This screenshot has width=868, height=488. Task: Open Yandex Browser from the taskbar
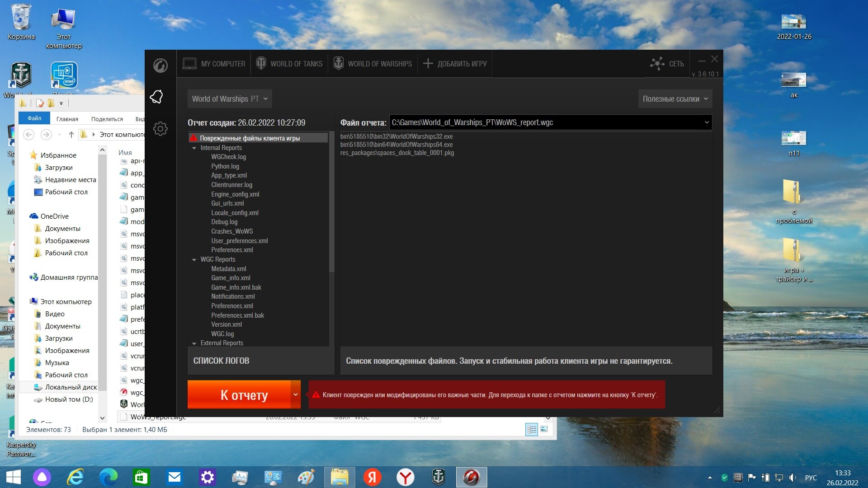point(406,477)
